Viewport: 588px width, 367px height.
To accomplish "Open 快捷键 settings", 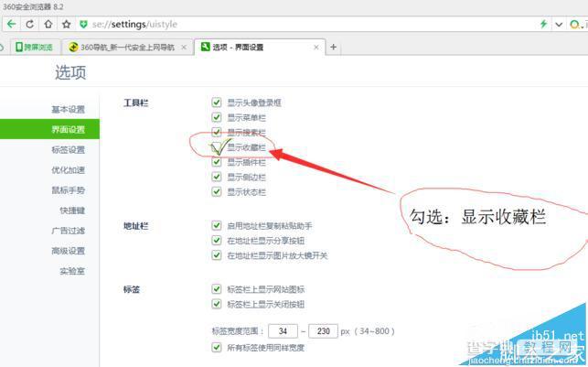I will click(72, 210).
